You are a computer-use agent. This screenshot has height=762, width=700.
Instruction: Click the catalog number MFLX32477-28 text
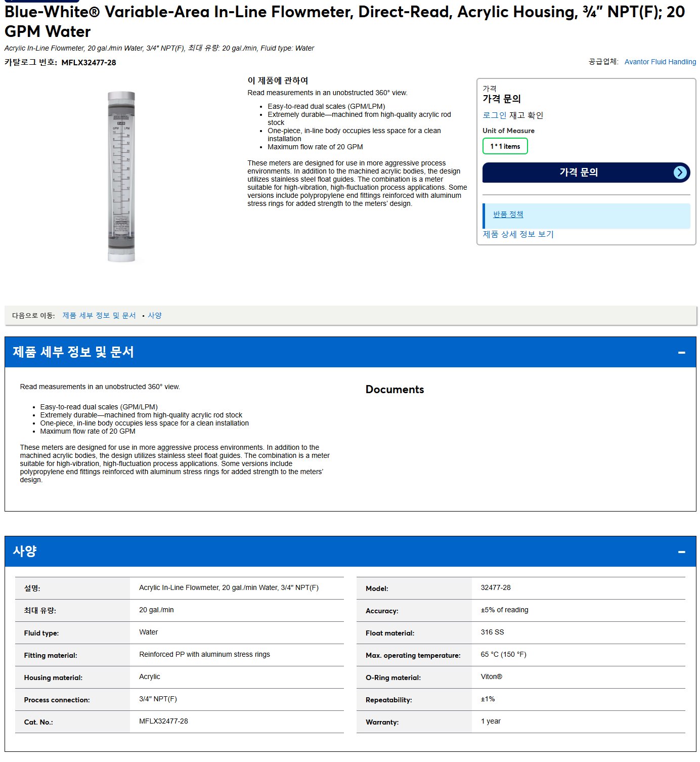click(89, 63)
